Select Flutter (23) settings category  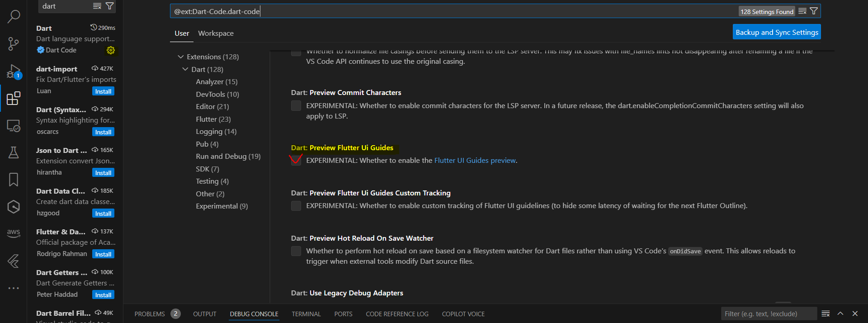click(213, 119)
